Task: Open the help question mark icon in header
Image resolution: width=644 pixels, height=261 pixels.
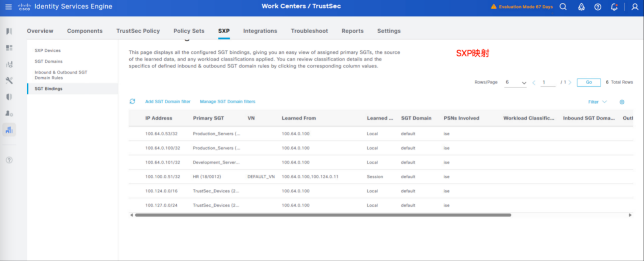Action: pyautogui.click(x=598, y=7)
